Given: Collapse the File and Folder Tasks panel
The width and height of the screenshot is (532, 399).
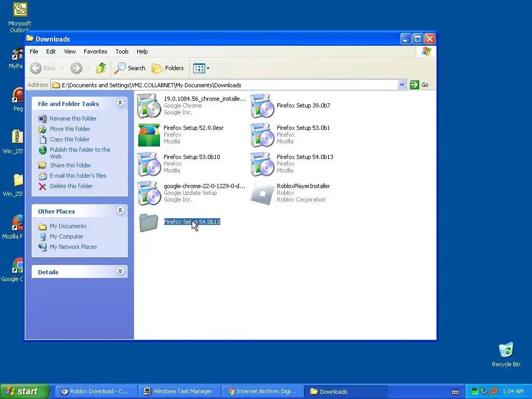Looking at the screenshot, I should [x=120, y=103].
